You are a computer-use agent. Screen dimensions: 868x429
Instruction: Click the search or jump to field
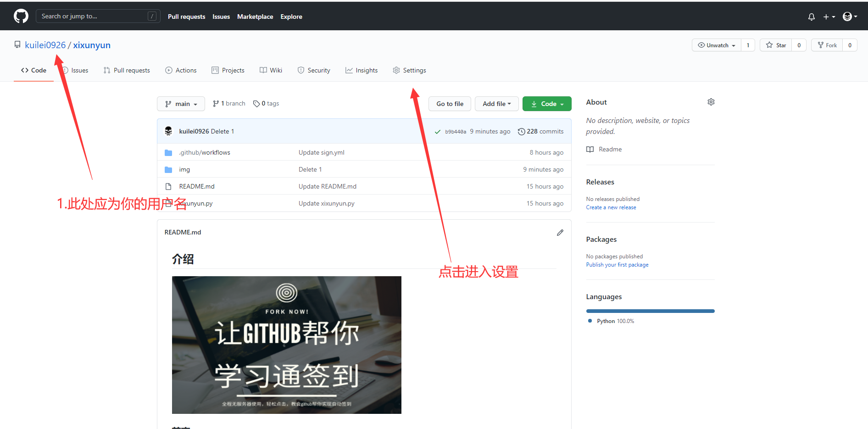click(98, 16)
